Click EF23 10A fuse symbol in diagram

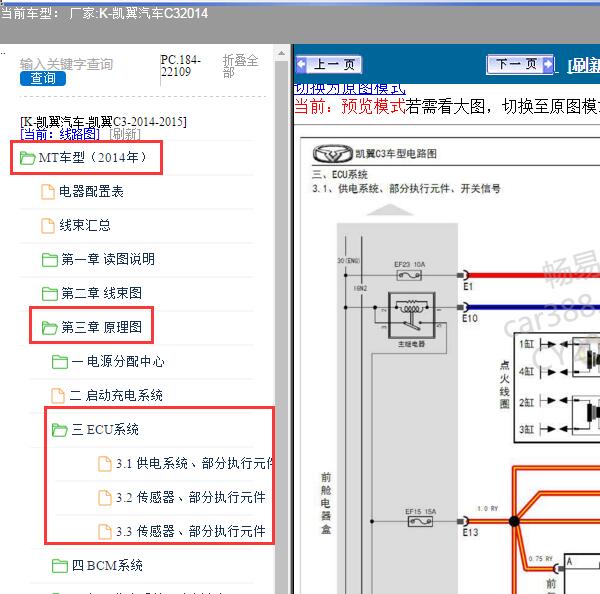click(409, 275)
